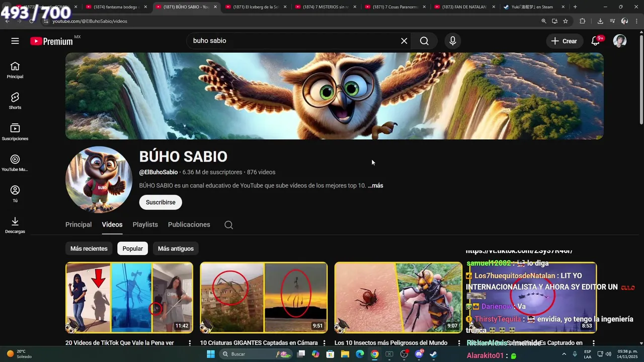Screen dimensions: 644x362
Task: Expand channel description with …más
Action: point(375,186)
